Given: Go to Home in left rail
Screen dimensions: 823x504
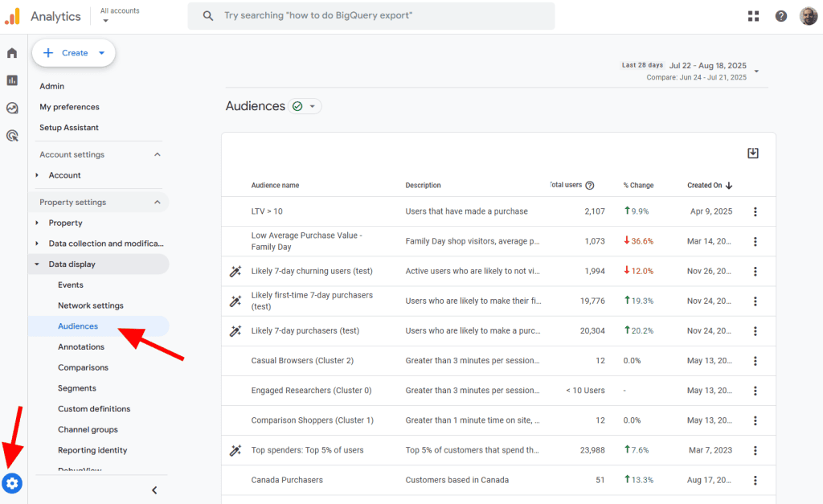Looking at the screenshot, I should pos(12,53).
